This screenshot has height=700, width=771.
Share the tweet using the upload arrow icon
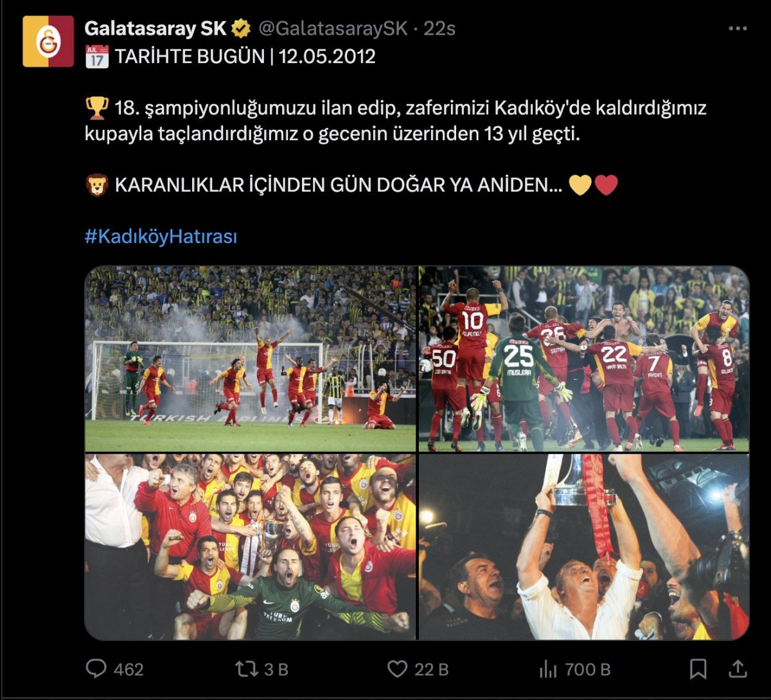tap(738, 669)
